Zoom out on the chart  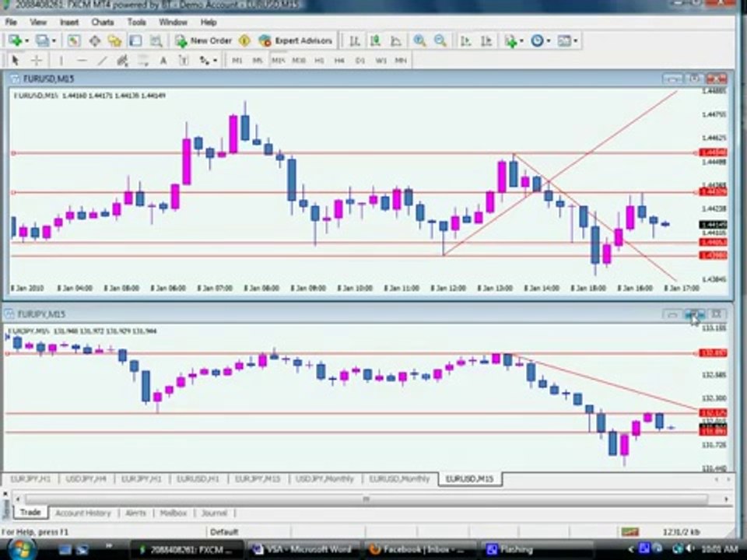(x=440, y=41)
